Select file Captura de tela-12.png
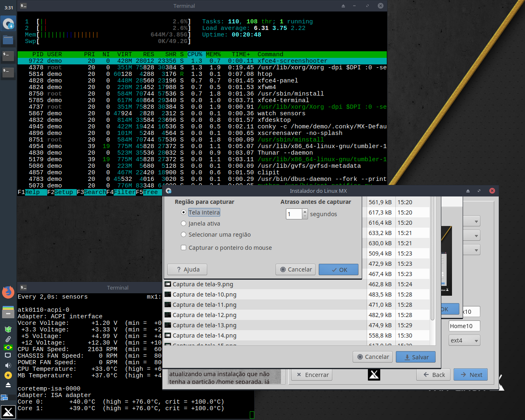The image size is (525, 420). click(x=265, y=315)
